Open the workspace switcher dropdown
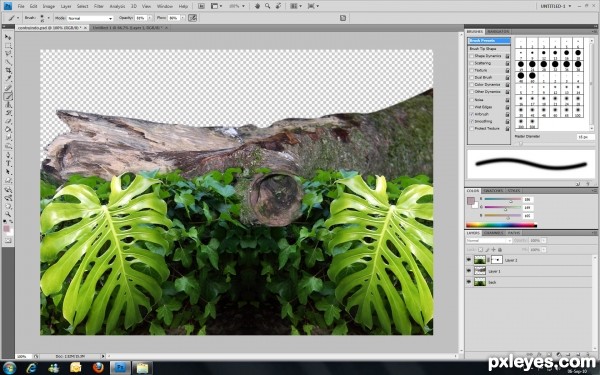 click(x=556, y=6)
